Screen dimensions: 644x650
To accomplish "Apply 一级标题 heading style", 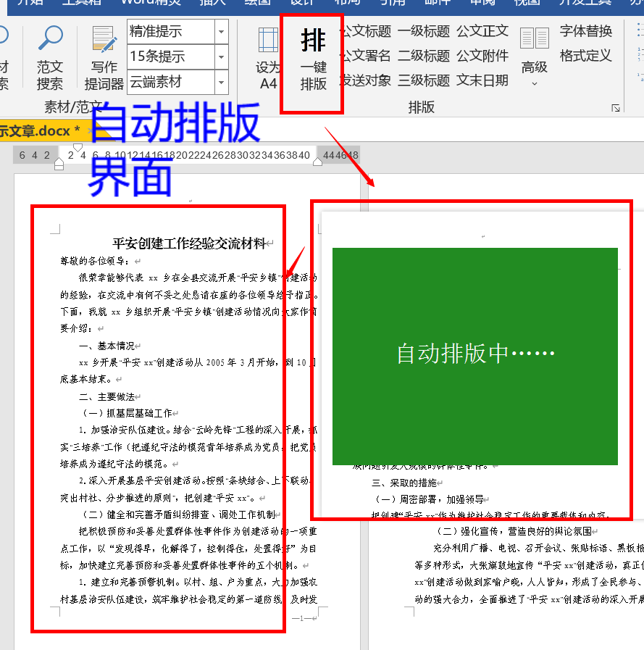I will pos(424,31).
